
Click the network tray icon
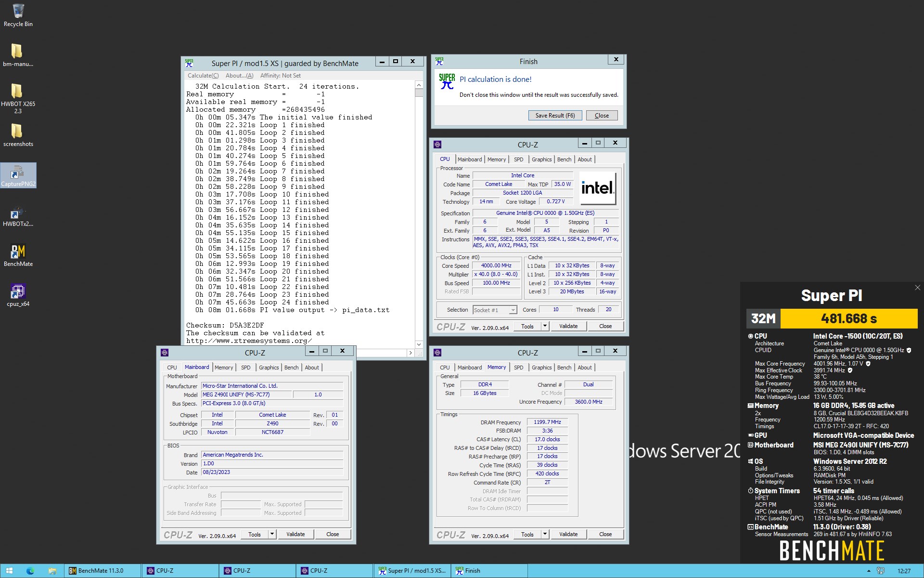(880, 571)
